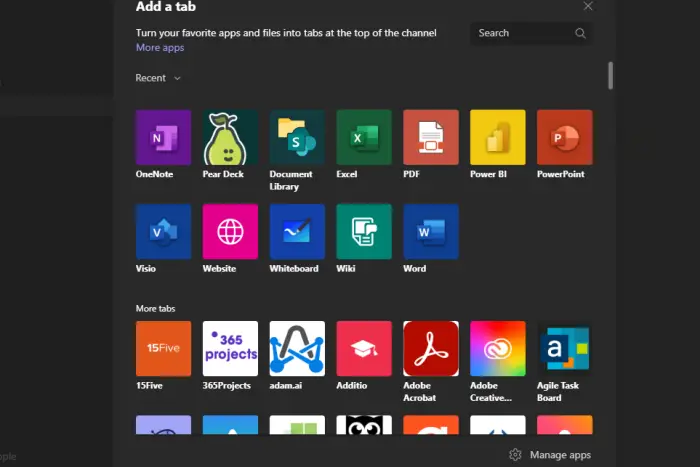Image resolution: width=700 pixels, height=467 pixels.
Task: Click the app list vertical scrollbar
Action: coord(610,76)
